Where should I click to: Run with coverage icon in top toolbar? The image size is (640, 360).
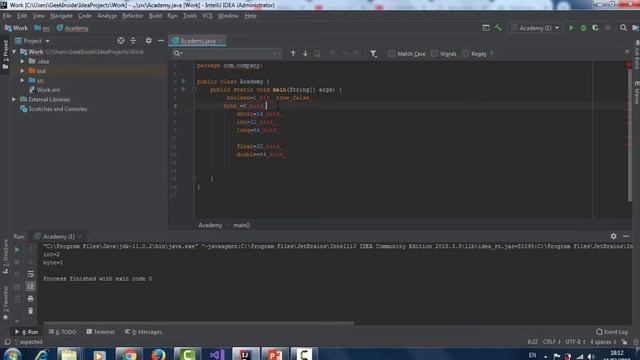[596, 28]
